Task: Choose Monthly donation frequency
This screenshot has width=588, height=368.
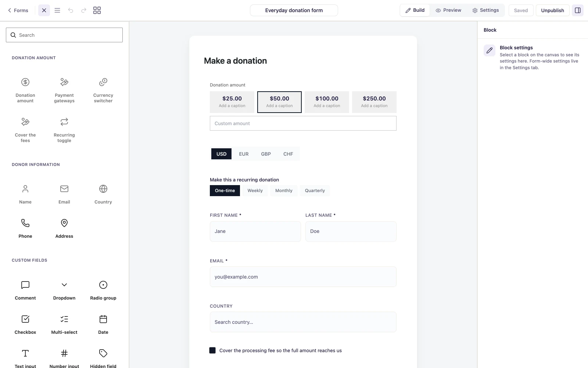Action: (x=284, y=191)
